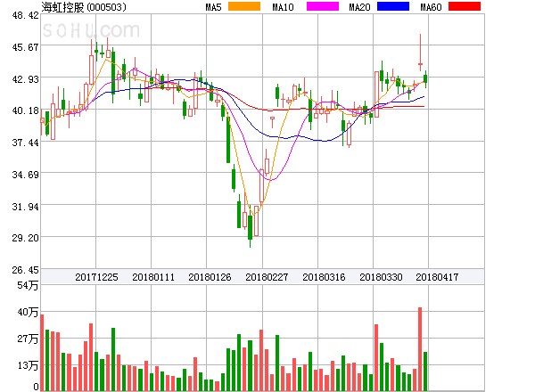Click the 27万 volume axis label
The height and width of the screenshot is (392, 535).
tap(28, 339)
